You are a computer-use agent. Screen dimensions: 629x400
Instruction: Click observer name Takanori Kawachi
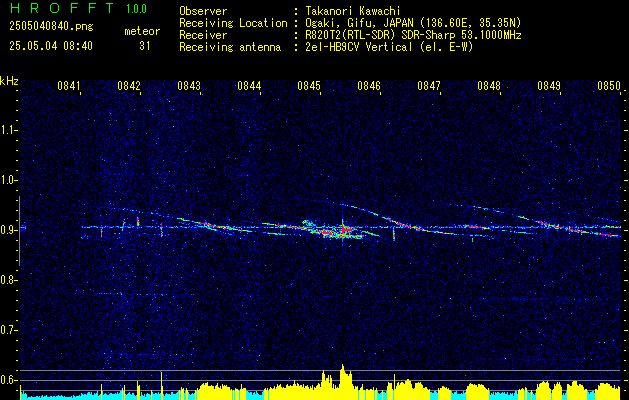click(353, 11)
